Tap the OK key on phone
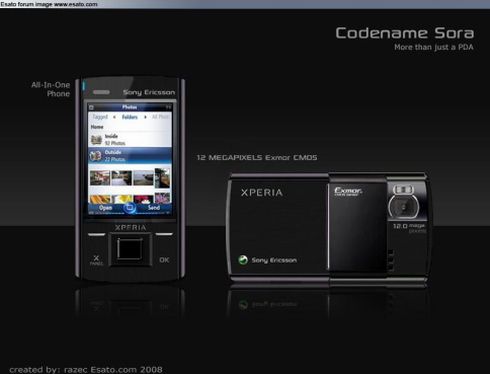 tap(164, 260)
